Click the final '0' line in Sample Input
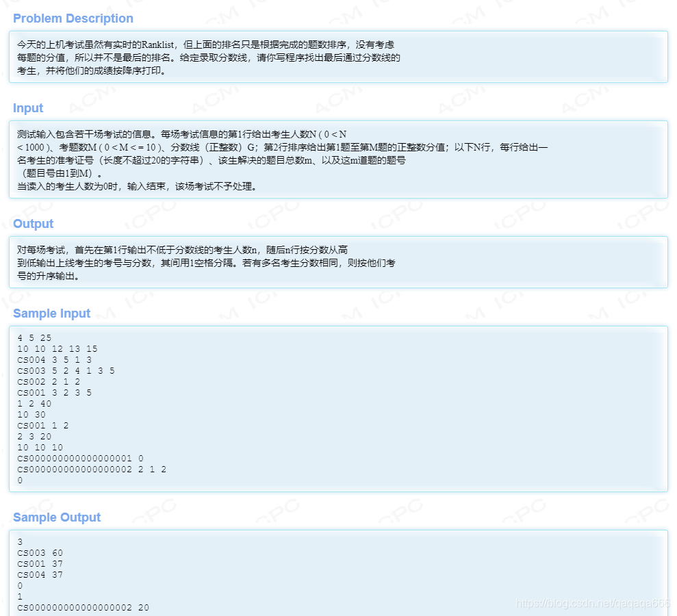 point(20,480)
